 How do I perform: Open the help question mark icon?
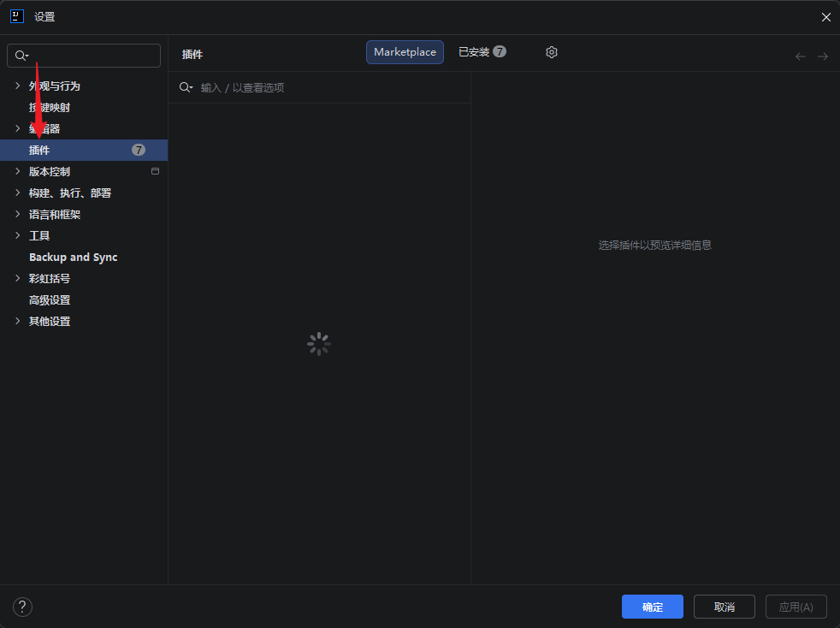coord(22,607)
